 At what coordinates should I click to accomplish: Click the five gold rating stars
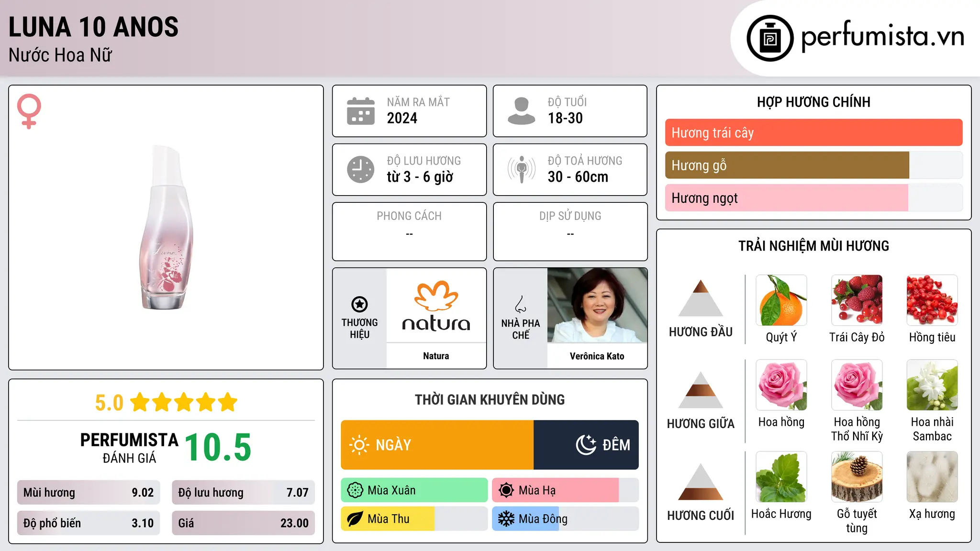(x=184, y=402)
